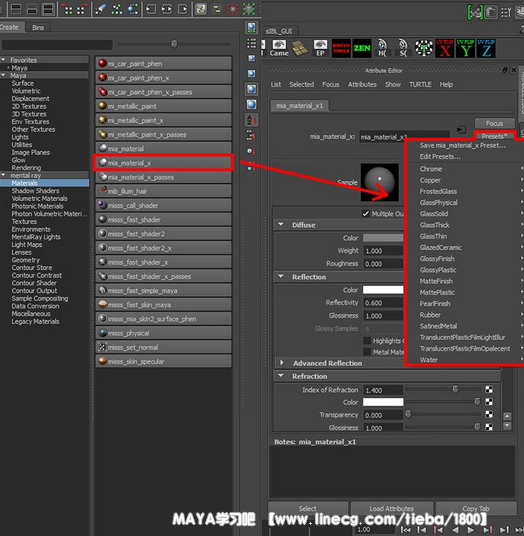
Task: Set large swatch size icon
Action: click(x=252, y=89)
